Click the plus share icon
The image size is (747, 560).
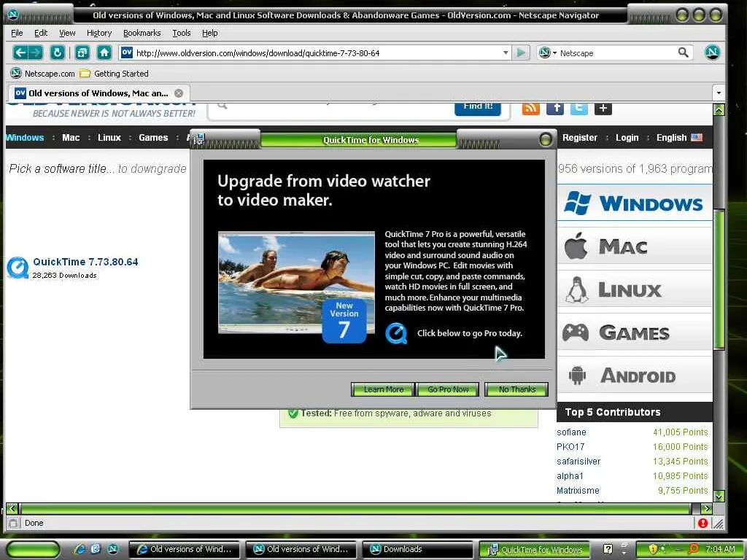603,108
